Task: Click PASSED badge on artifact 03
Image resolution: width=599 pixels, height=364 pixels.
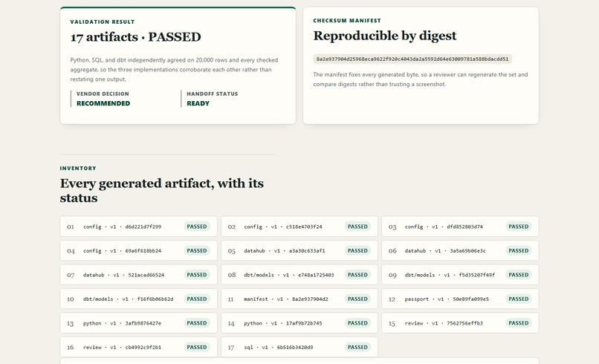Action: pyautogui.click(x=519, y=227)
